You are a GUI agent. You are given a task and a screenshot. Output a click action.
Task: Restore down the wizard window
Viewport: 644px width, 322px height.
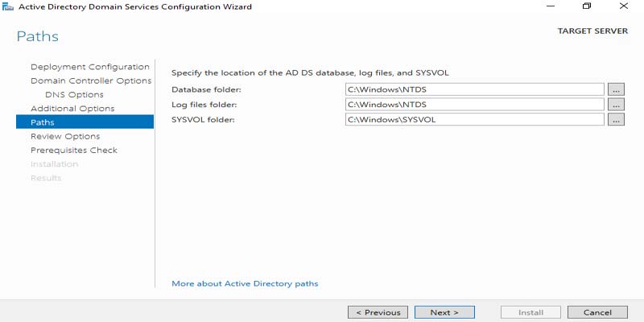coord(587,6)
